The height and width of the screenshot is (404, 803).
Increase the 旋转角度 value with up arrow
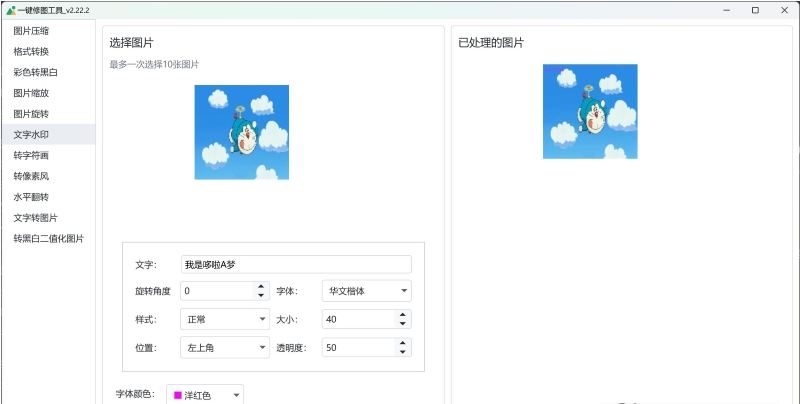pyautogui.click(x=261, y=286)
